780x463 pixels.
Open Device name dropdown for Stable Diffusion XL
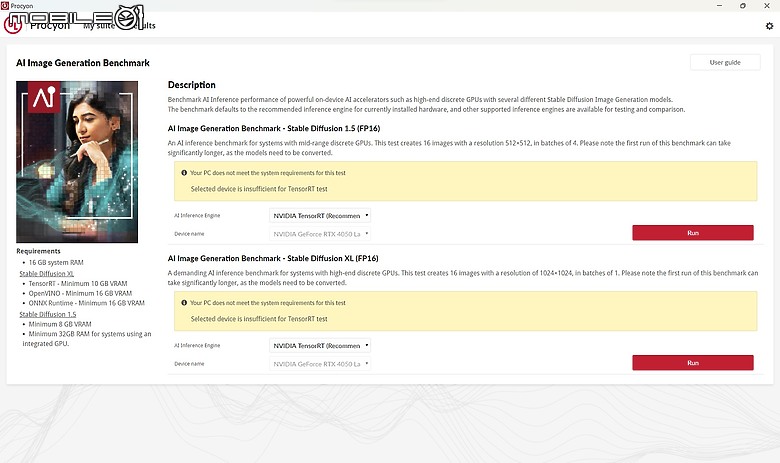(x=320, y=364)
